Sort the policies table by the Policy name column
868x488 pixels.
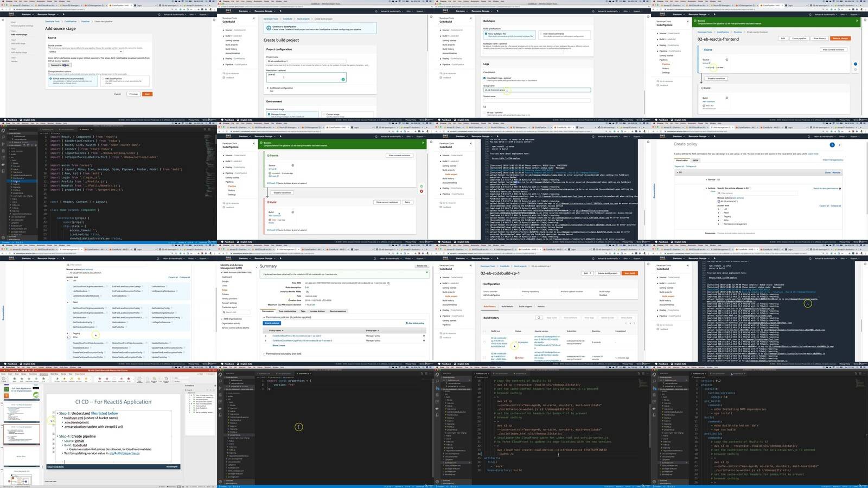coord(276,330)
